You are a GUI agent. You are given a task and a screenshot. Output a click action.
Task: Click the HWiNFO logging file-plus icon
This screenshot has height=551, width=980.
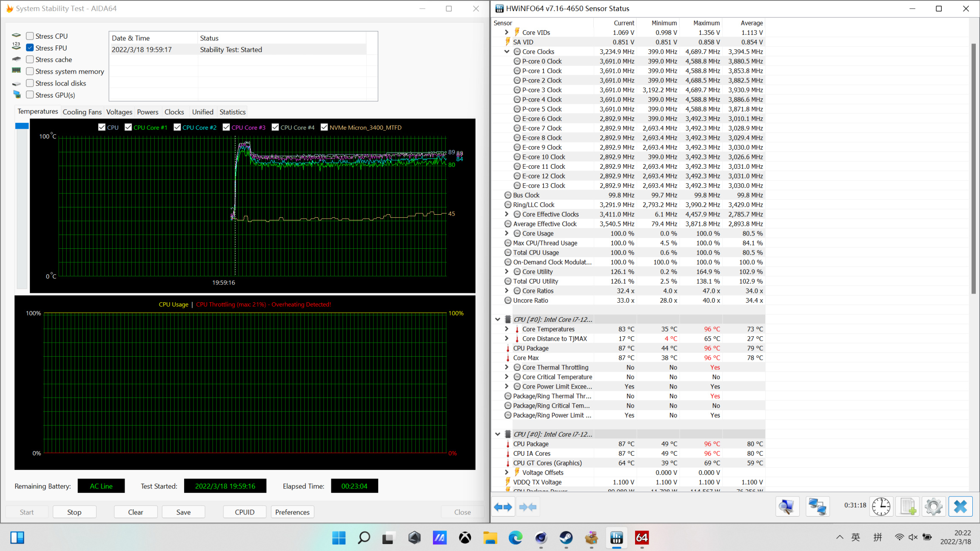[x=908, y=507]
